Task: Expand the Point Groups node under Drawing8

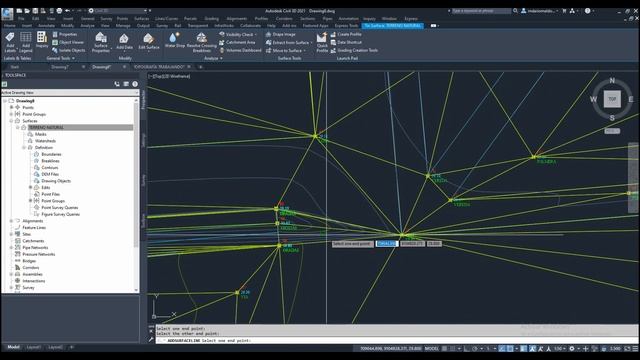Action: point(11,114)
